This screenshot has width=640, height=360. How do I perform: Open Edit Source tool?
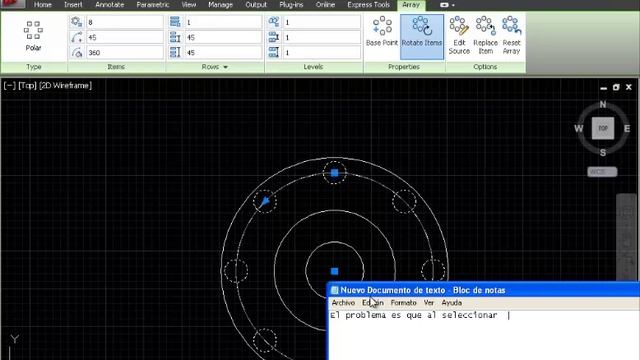tap(459, 36)
